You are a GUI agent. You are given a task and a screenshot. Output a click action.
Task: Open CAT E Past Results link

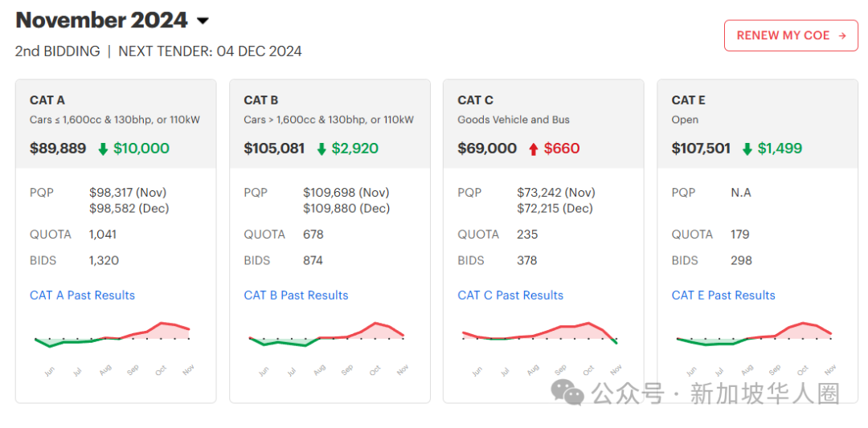point(723,296)
